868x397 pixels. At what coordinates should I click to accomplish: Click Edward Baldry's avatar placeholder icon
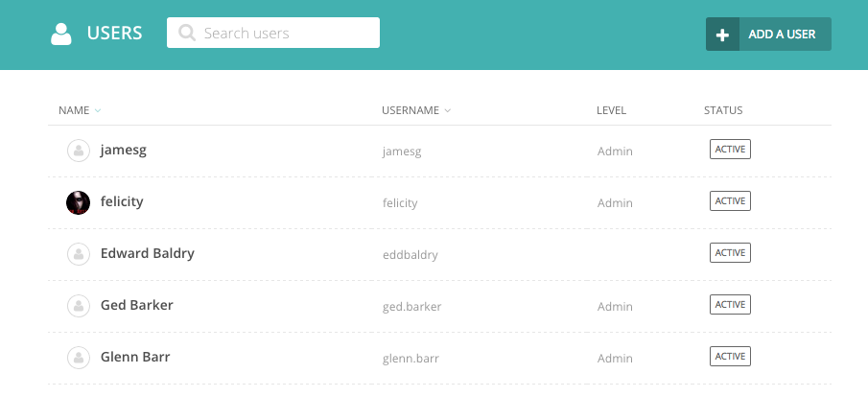(78, 254)
